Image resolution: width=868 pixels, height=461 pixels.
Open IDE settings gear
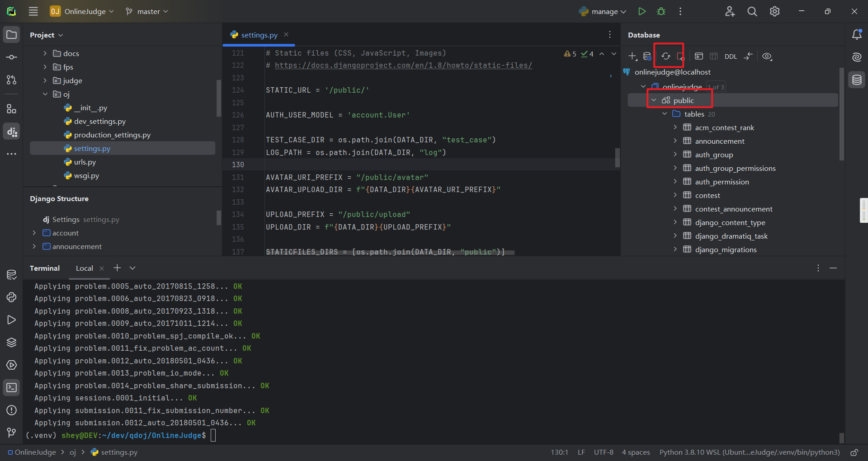[x=775, y=11]
